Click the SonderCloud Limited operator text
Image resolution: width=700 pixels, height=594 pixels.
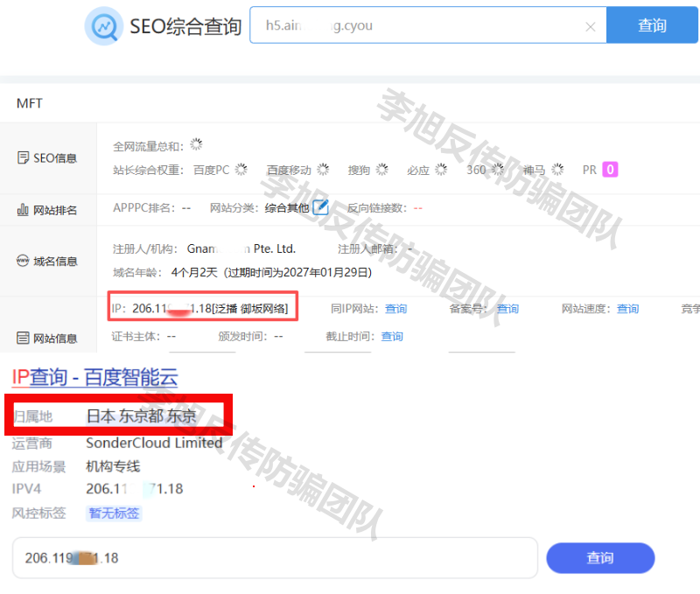154,443
